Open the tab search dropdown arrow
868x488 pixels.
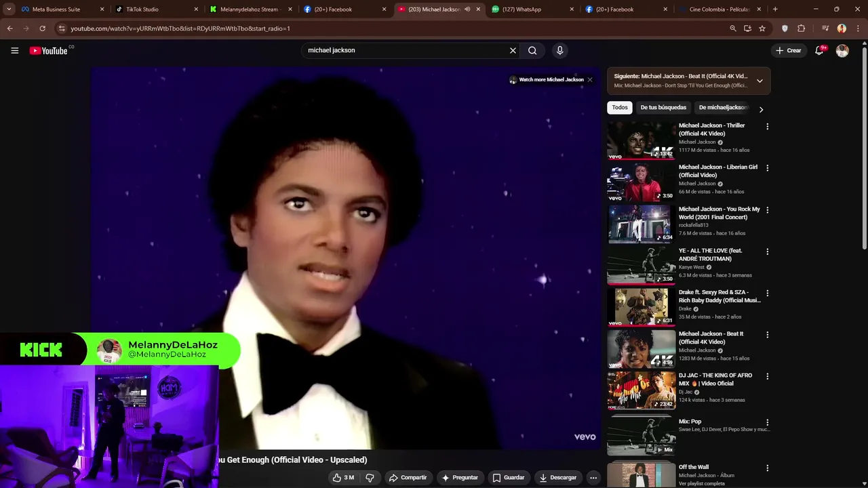pyautogui.click(x=9, y=9)
